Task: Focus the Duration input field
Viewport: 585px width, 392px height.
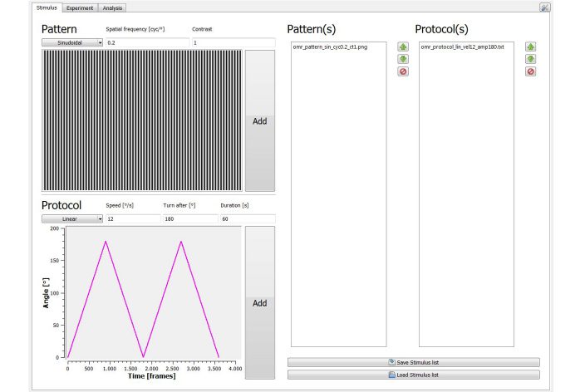Action: (248, 219)
